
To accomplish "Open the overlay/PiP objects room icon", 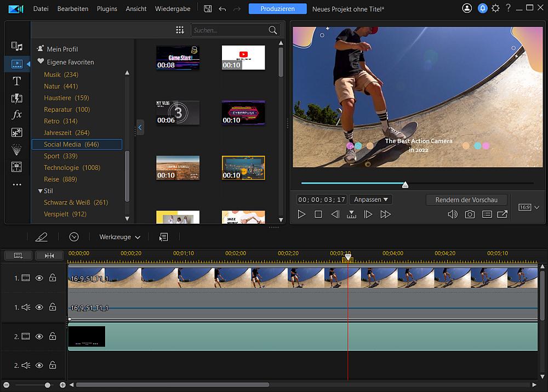I will click(17, 132).
